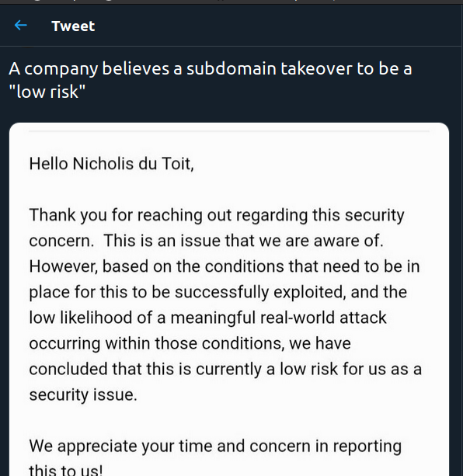
Task: Click the line "occurring within those conditions"
Action: [190, 344]
